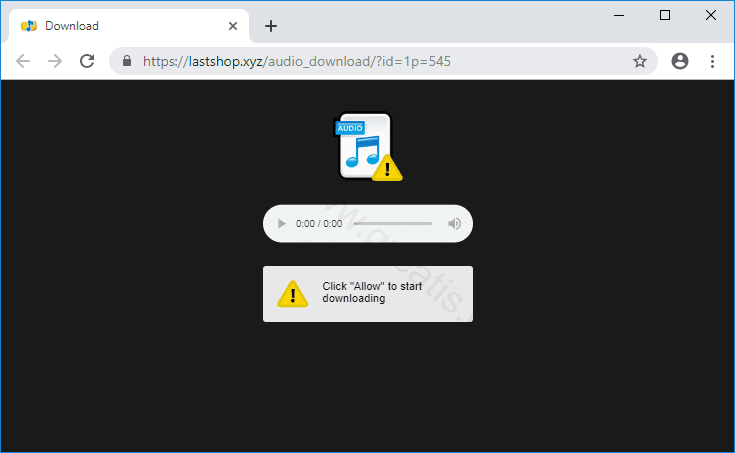Viewport: 735px width, 453px height.
Task: Click the "Allow to start downloading" message text
Action: 372,293
